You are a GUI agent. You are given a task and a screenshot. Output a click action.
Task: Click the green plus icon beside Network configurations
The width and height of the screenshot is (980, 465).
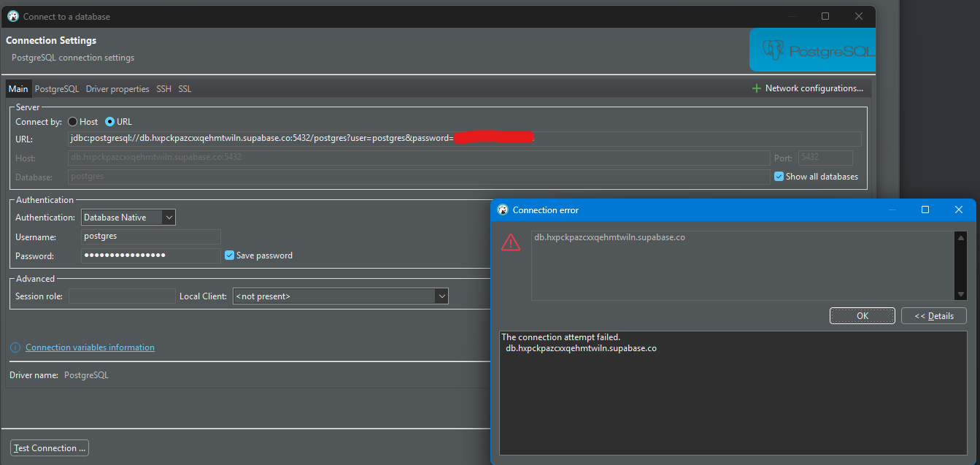coord(756,88)
